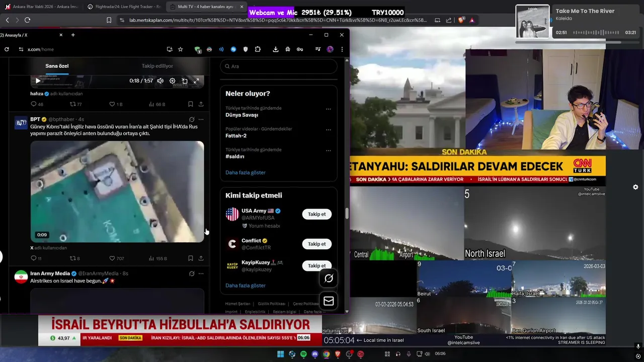Follow KayipKuzey with Takip et
644x362 pixels.
(x=316, y=265)
